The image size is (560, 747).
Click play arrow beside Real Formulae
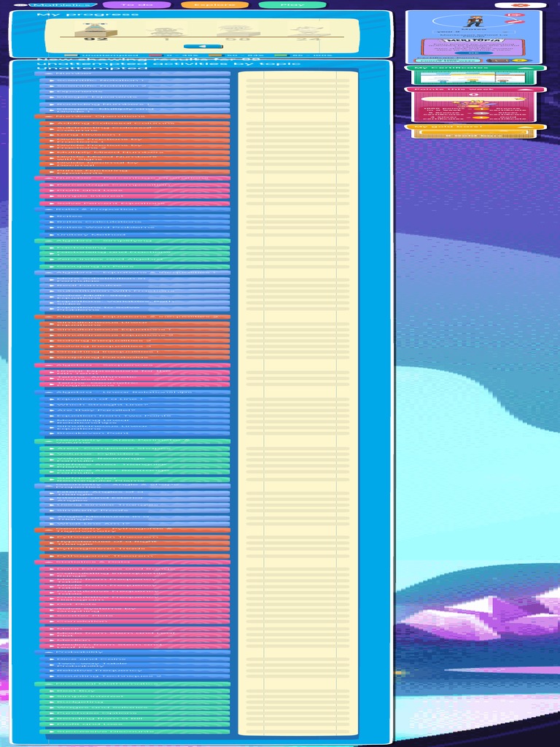(52, 285)
